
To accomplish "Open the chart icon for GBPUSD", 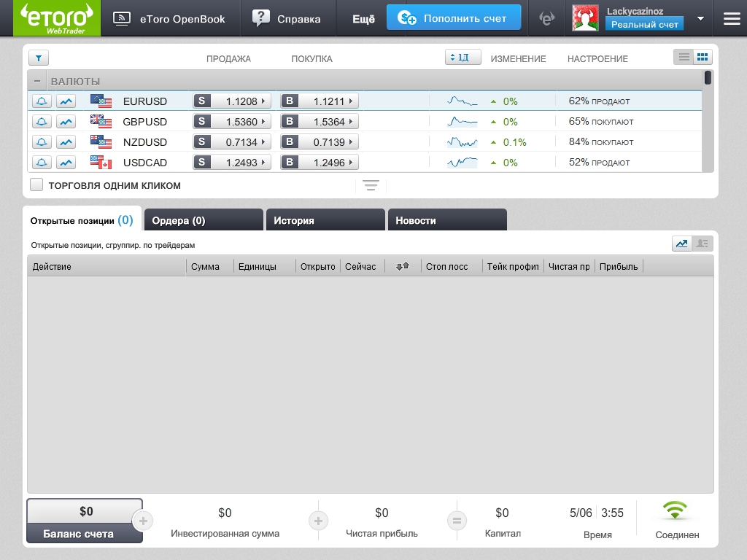I will click(x=66, y=122).
